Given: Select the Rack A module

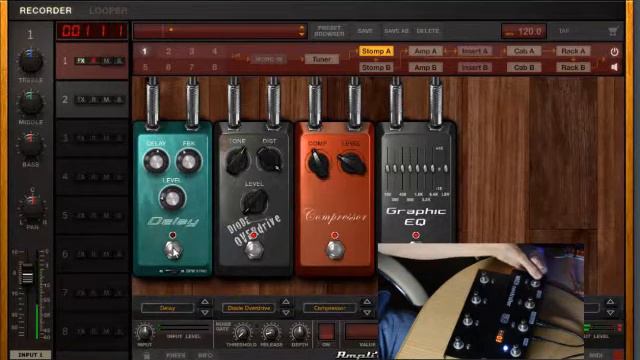Looking at the screenshot, I should coord(573,51).
